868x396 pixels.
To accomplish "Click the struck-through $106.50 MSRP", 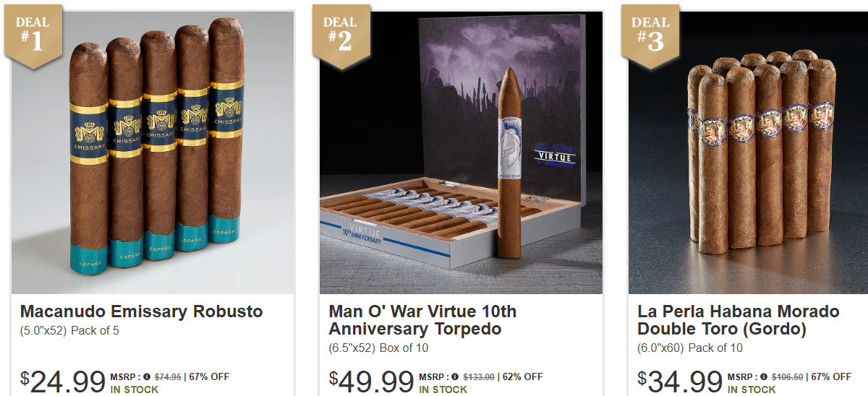I will 788,376.
